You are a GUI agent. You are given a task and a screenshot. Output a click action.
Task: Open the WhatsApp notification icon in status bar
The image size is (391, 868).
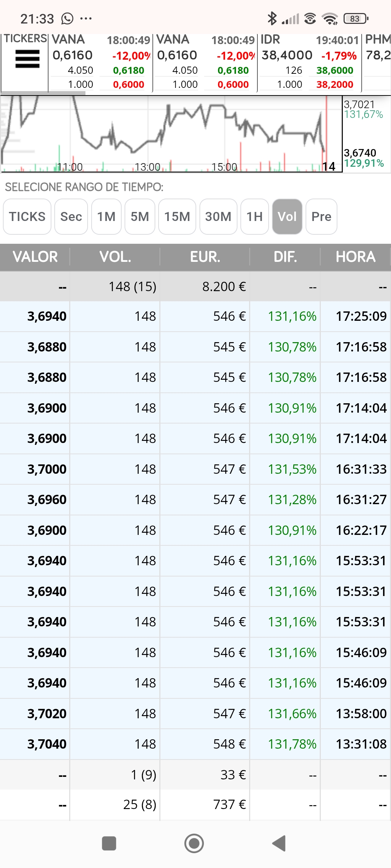pyautogui.click(x=67, y=18)
